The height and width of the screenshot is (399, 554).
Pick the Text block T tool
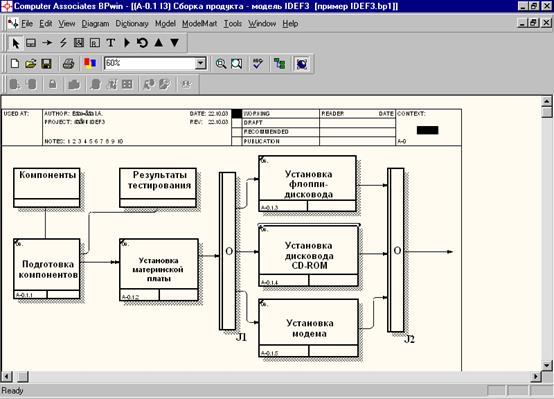[x=111, y=43]
